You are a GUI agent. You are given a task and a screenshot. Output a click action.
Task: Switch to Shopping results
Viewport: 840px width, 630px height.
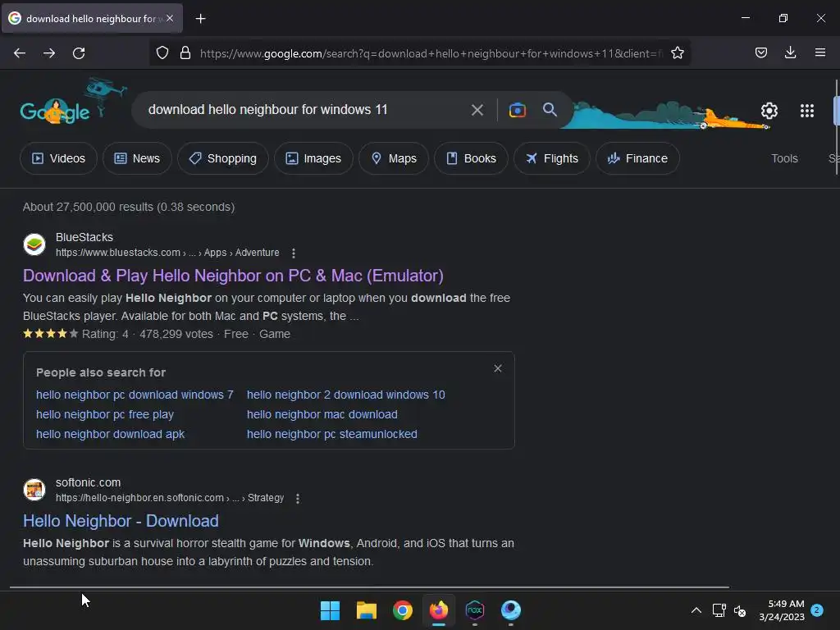pyautogui.click(x=223, y=158)
